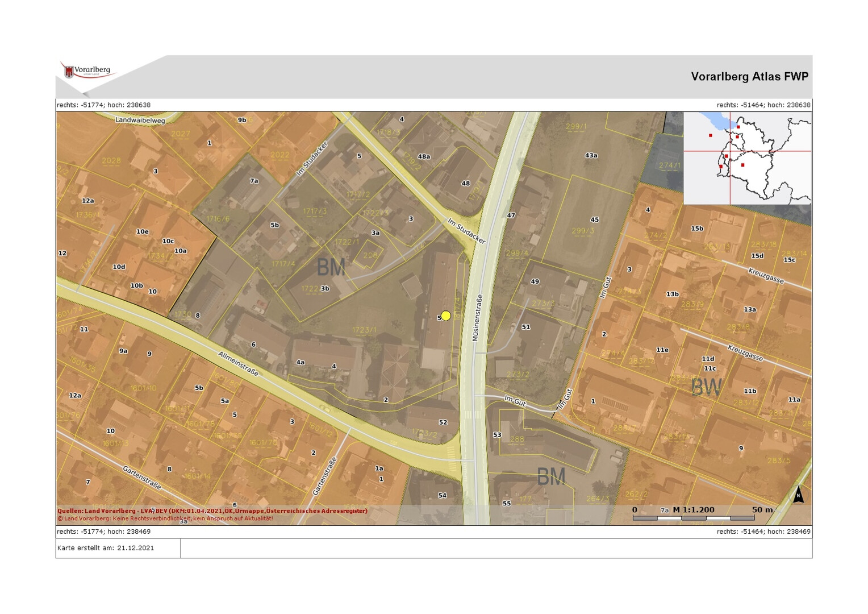Viewport: 868px width, 614px height.
Task: Click the Vorarlberg coat of arms logo
Action: point(69,72)
